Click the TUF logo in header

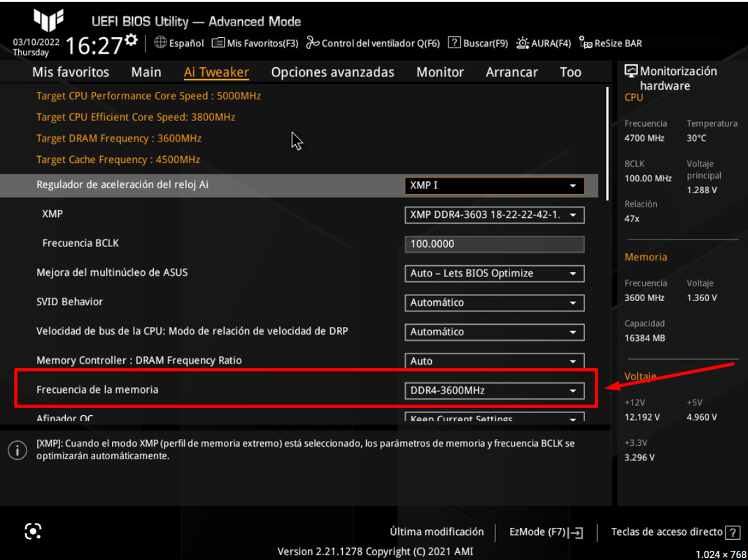click(49, 20)
